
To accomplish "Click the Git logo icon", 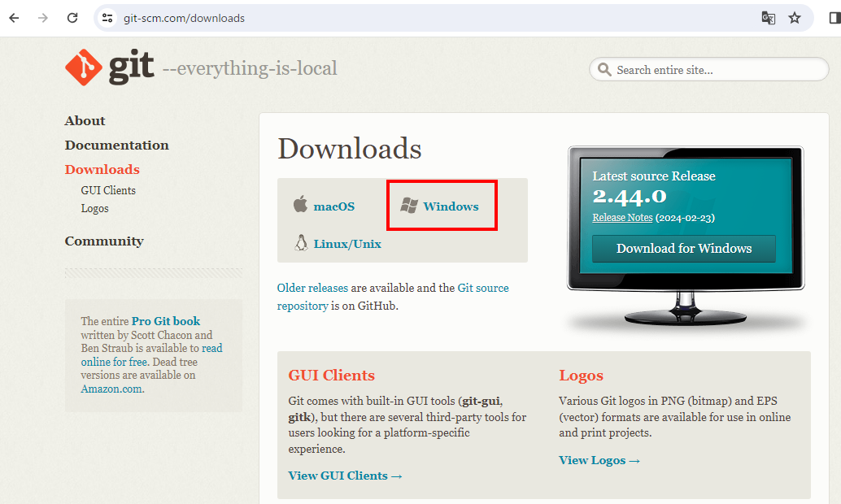I will point(85,67).
